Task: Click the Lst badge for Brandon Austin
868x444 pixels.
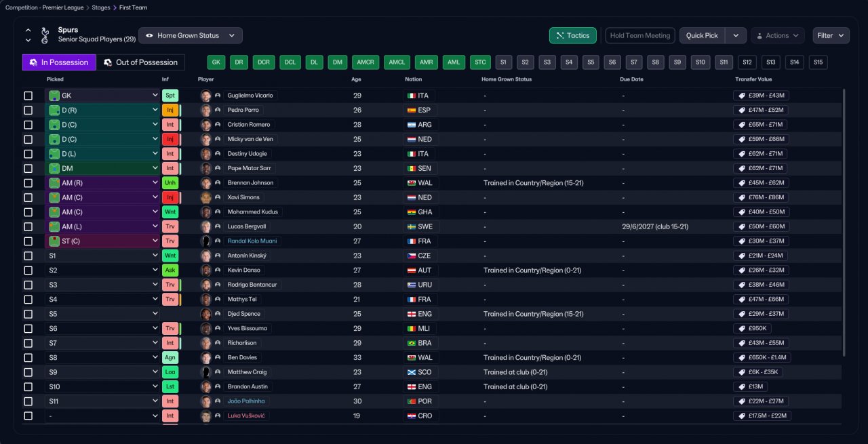Action: [170, 387]
